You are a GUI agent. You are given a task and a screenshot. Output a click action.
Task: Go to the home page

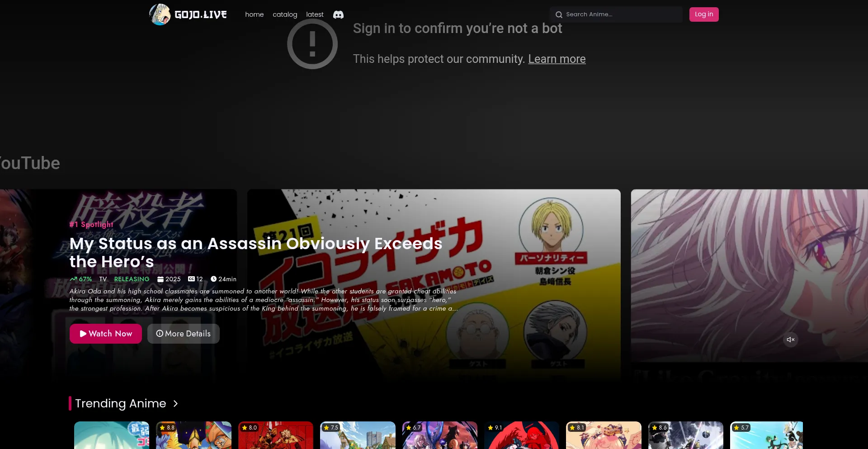[x=254, y=14]
